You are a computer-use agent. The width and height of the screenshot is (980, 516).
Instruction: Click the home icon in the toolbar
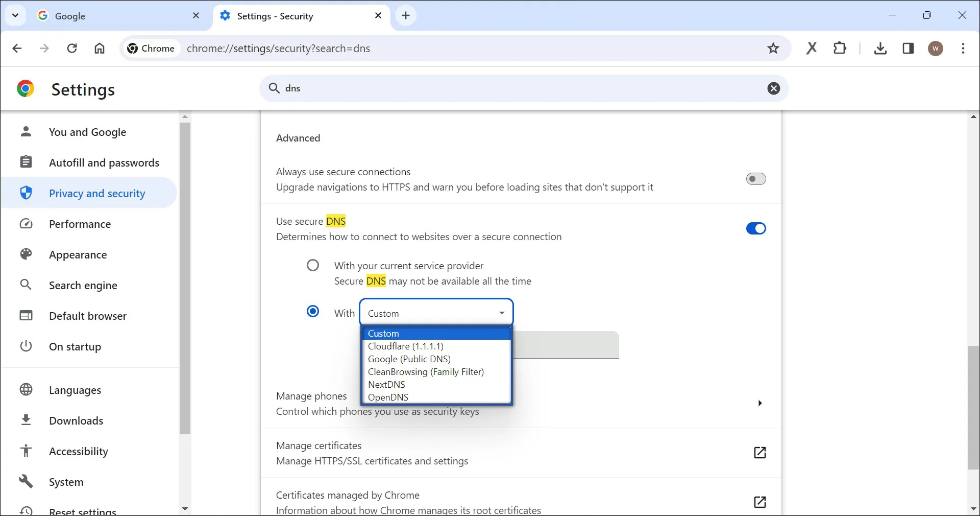(x=100, y=49)
